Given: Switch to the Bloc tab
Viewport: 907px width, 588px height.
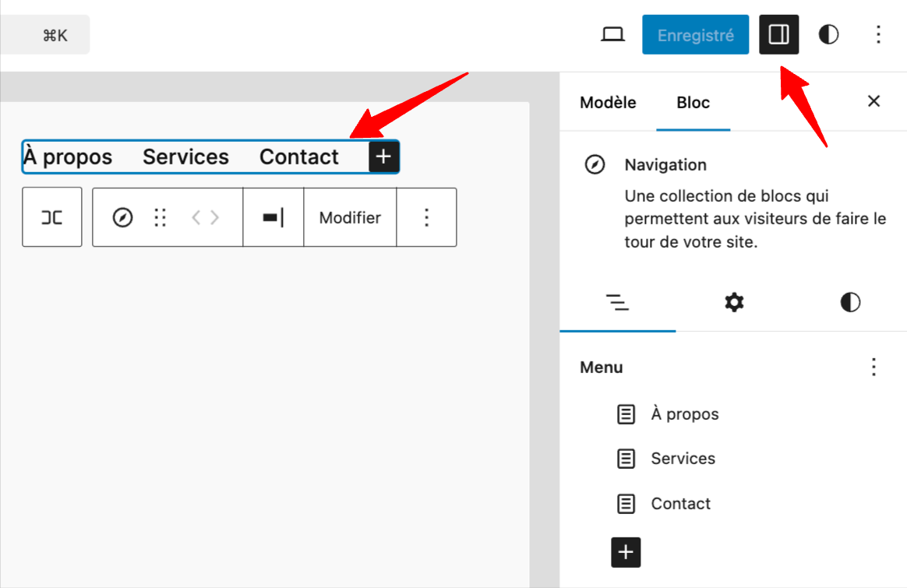Looking at the screenshot, I should click(693, 102).
